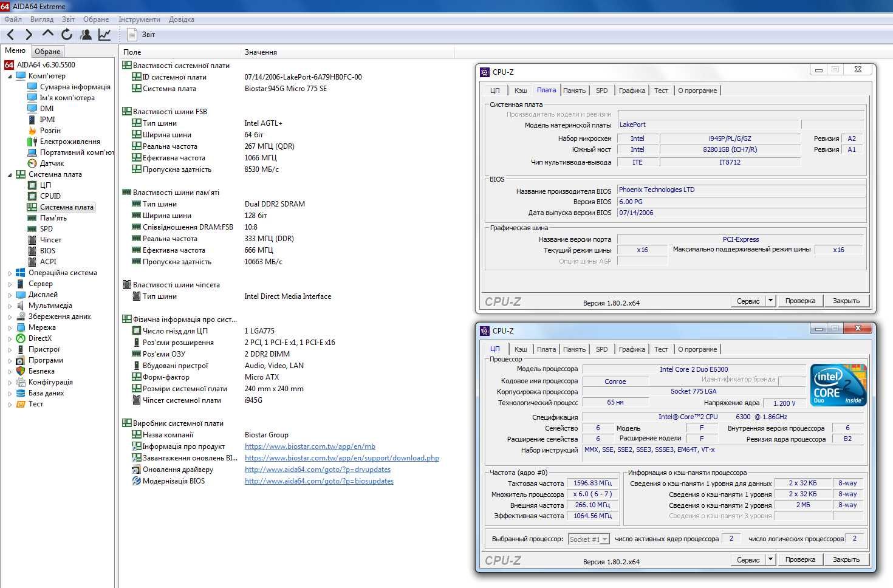The width and height of the screenshot is (893, 588).
Task: Open Socket #1 processor dropdown
Action: point(604,539)
